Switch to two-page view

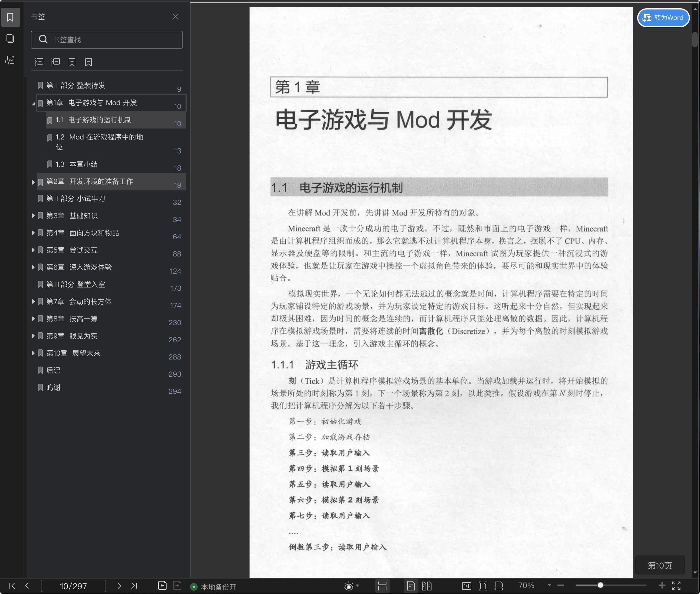[426, 586]
